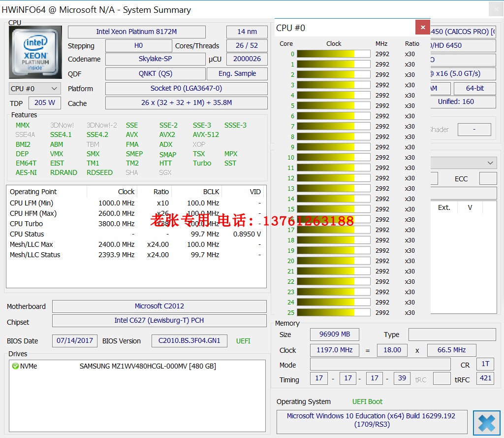
Task: Click the memory size 96909 MB field
Action: pyautogui.click(x=335, y=335)
